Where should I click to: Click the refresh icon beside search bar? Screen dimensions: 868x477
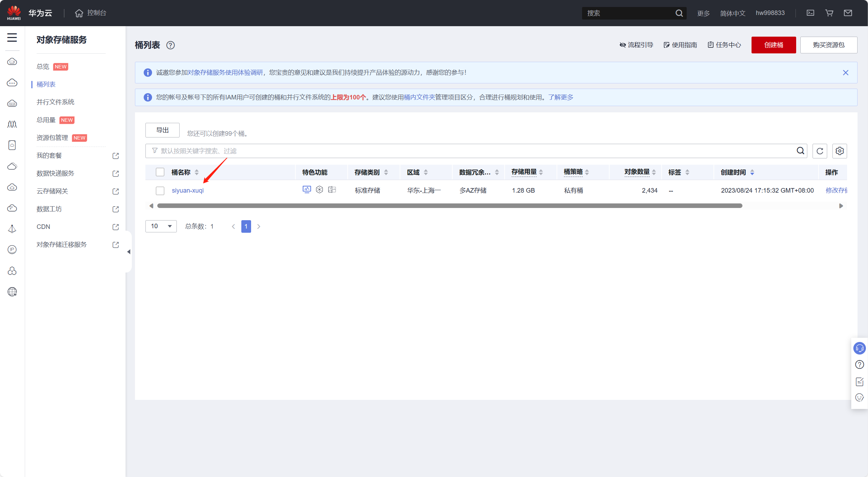820,151
